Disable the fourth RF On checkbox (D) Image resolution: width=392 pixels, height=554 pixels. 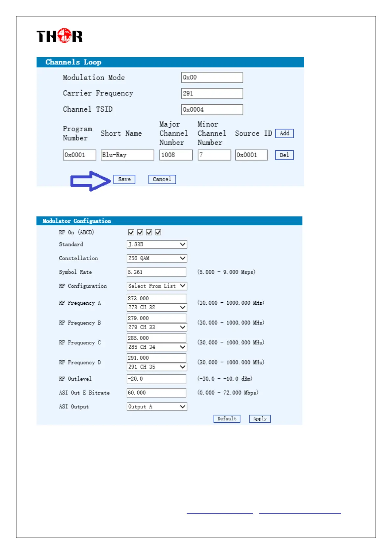point(158,233)
